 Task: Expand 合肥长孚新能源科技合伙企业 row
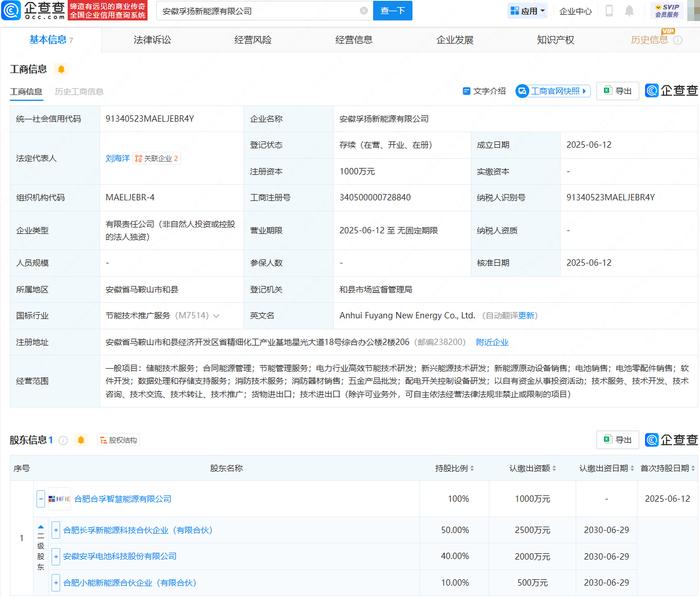click(56, 530)
